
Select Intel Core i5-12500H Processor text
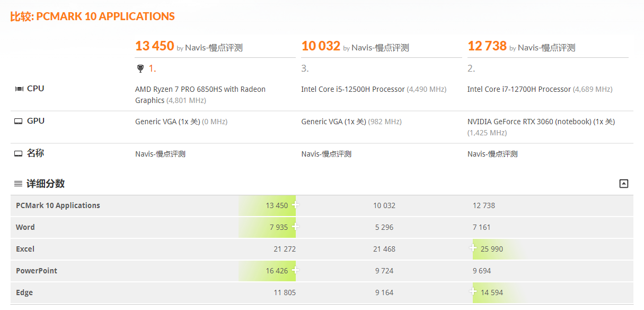(x=353, y=89)
